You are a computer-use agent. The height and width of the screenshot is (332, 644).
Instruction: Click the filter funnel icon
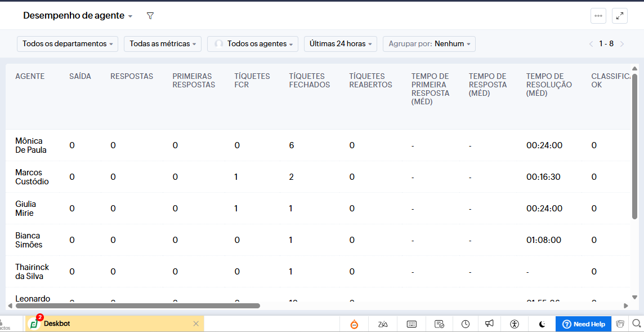(150, 16)
